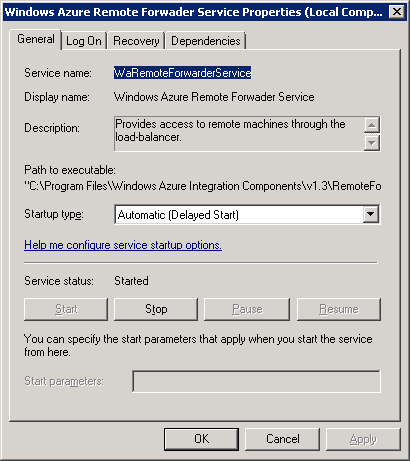Click the Start button
Screen dimensions: 410x461
66,309
